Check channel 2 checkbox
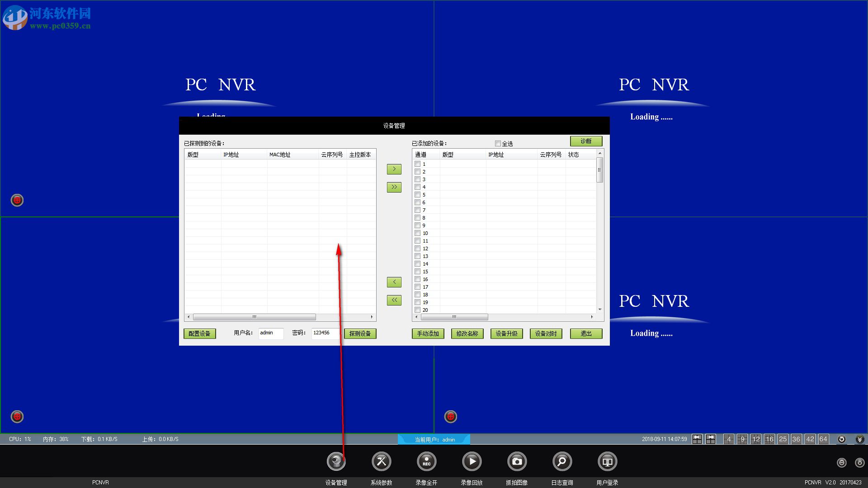Screen dimensions: 868x488 pos(418,172)
